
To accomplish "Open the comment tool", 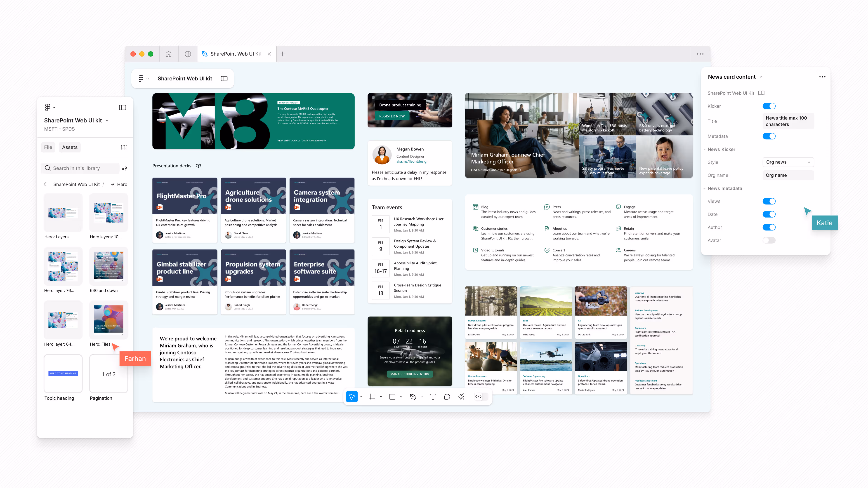I will [447, 397].
